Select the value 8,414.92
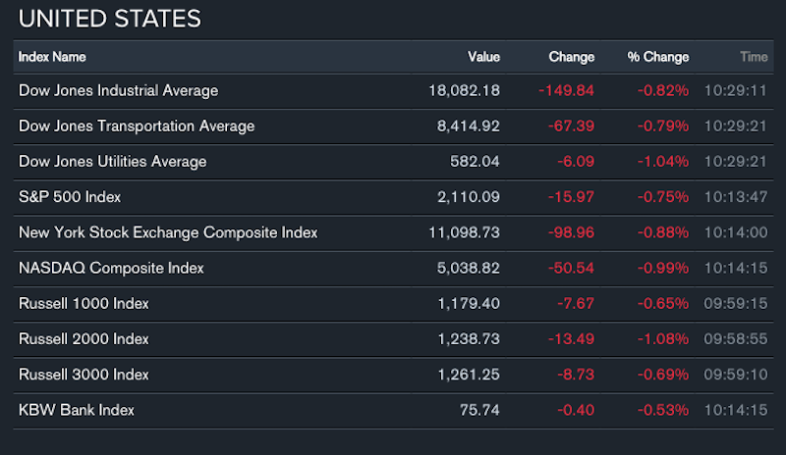Screen dimensions: 786x455 pos(468,126)
